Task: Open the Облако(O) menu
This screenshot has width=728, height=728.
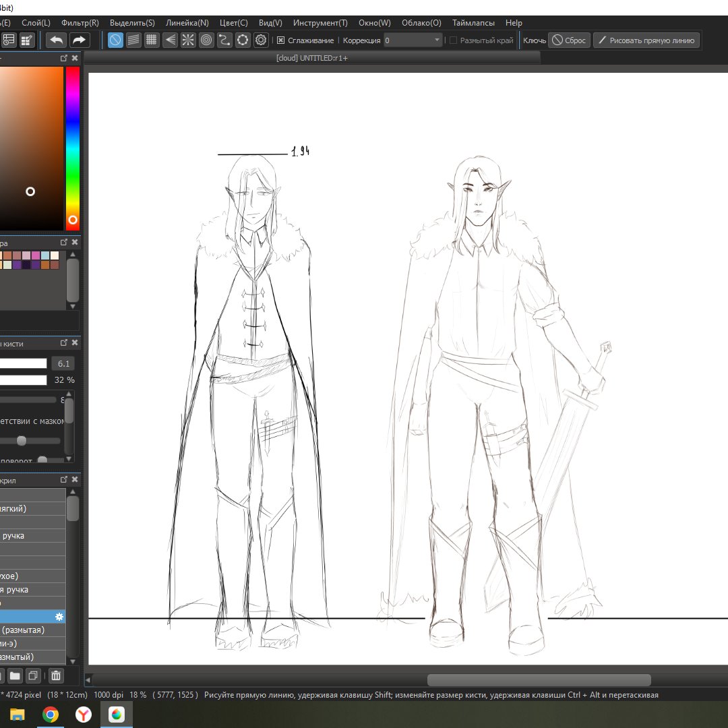Action: point(421,23)
